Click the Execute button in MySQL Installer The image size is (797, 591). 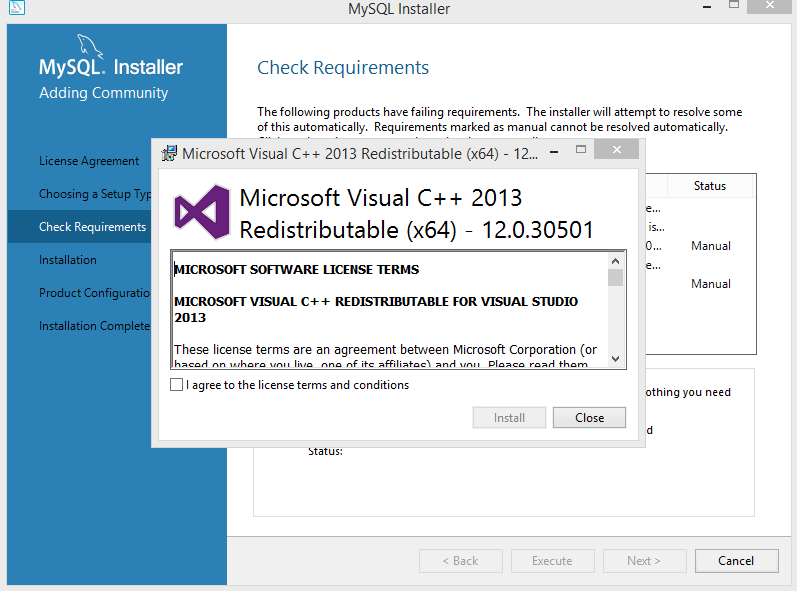pyautogui.click(x=553, y=561)
